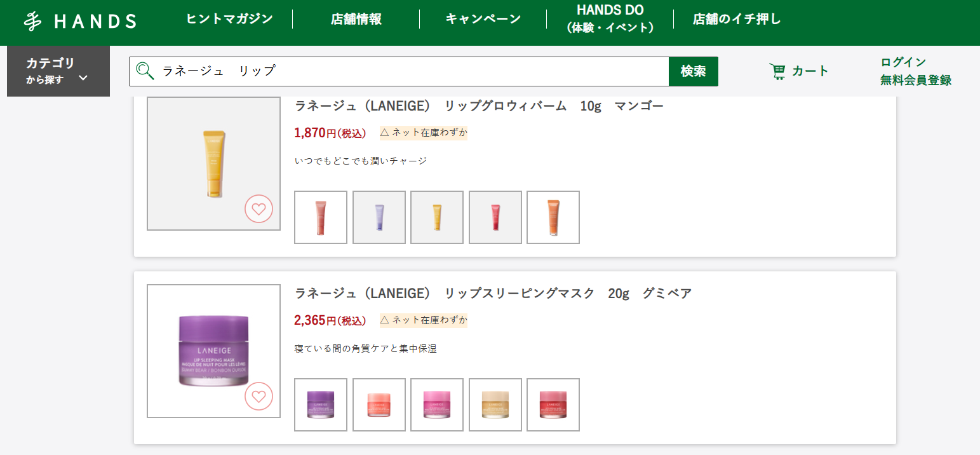Screen dimensions: 980x455
Task: Click the 寝ている間の角質ケアと集中保湿 description
Action: pos(366,348)
